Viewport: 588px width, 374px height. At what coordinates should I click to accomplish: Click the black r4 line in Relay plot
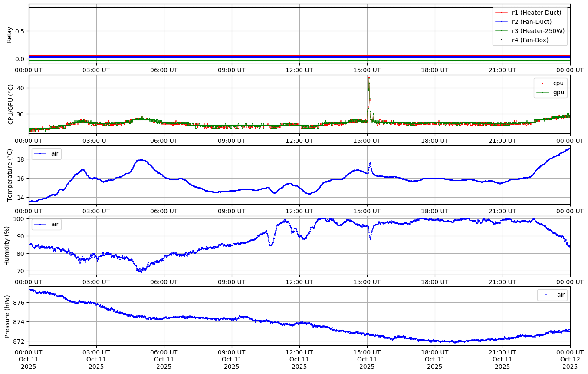(260, 7)
